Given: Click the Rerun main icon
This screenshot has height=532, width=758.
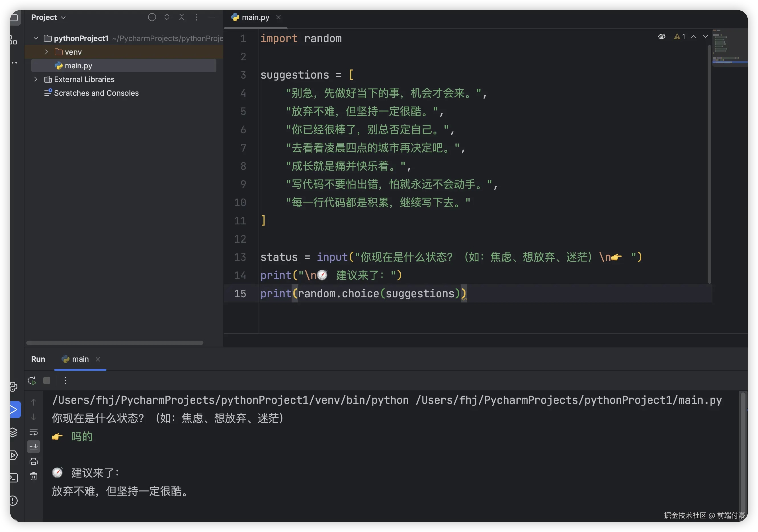Looking at the screenshot, I should [32, 381].
